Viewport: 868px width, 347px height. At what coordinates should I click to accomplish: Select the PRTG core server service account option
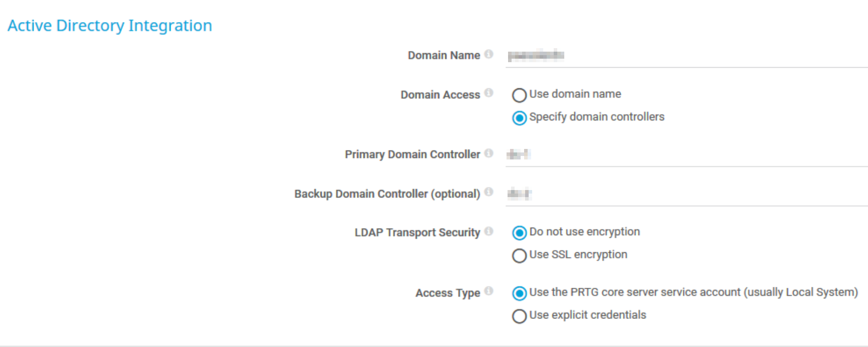coord(519,293)
